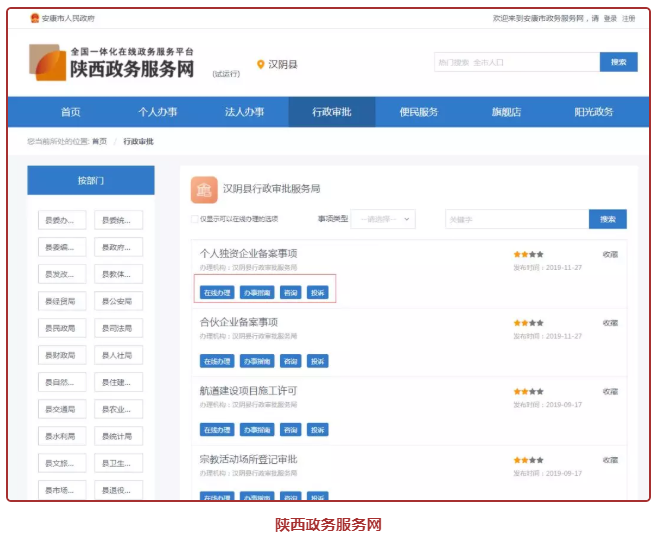
Task: Click 投诉 under 个人独资企业备案事项
Action: pos(317,293)
